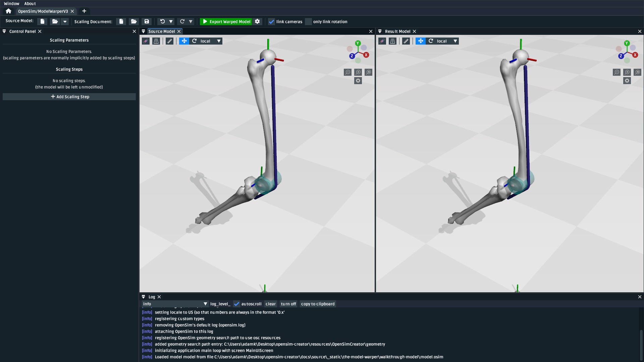Select ruler tool in Source Model viewer
Image resolution: width=644 pixels, height=362 pixels.
coord(170,41)
